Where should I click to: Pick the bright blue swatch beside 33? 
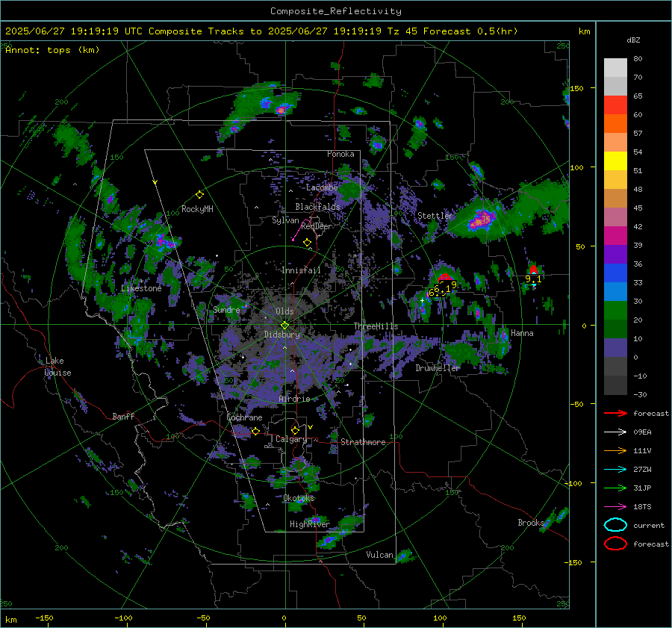pos(615,273)
